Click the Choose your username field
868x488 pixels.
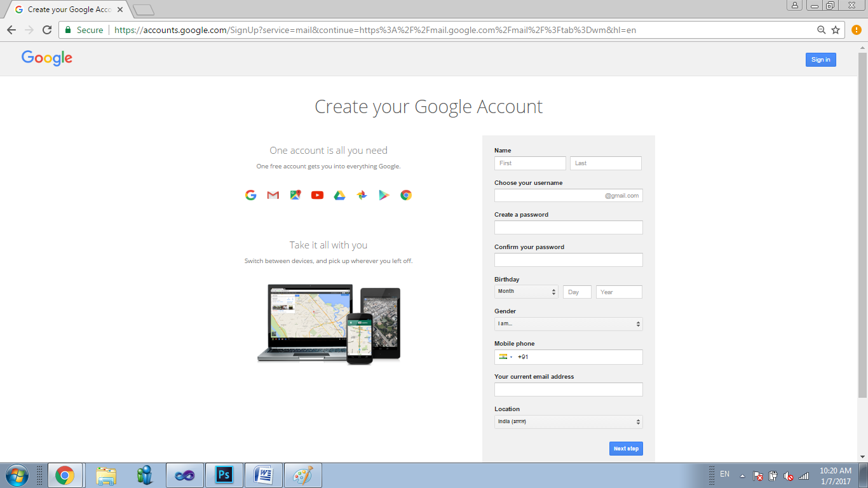[559, 195]
